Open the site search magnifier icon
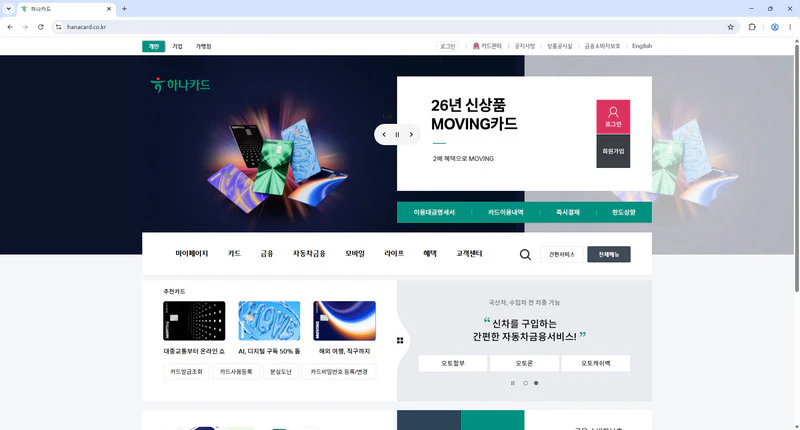The width and height of the screenshot is (800, 430). click(525, 254)
